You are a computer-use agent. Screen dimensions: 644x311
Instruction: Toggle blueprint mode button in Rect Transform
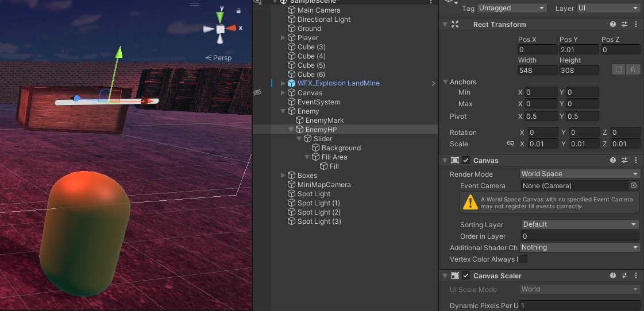[618, 70]
